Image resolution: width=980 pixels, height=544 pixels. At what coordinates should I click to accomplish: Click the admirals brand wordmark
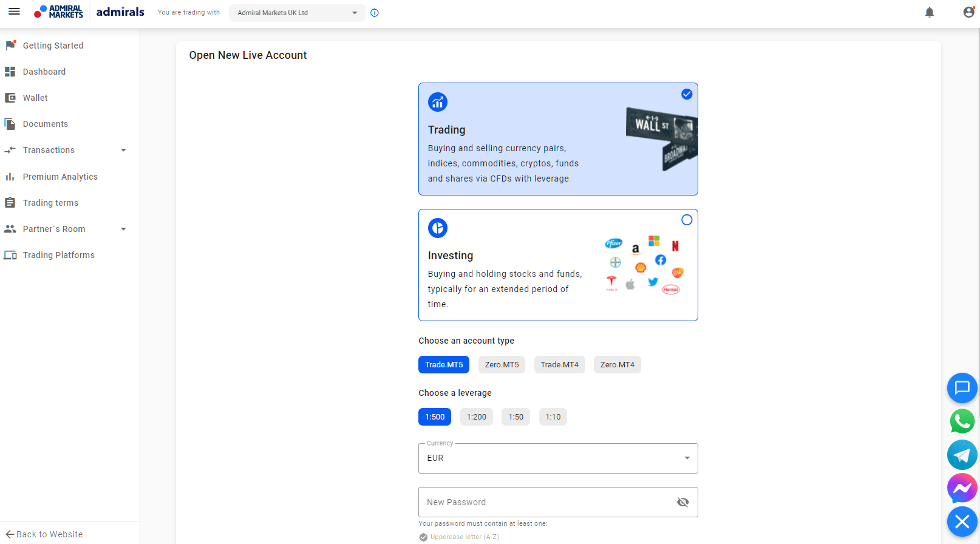[x=120, y=12]
